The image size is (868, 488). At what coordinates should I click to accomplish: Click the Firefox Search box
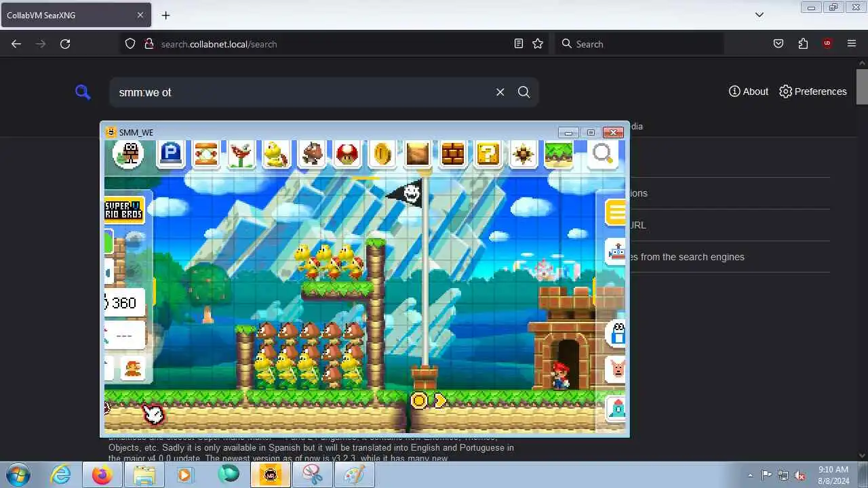(x=639, y=43)
